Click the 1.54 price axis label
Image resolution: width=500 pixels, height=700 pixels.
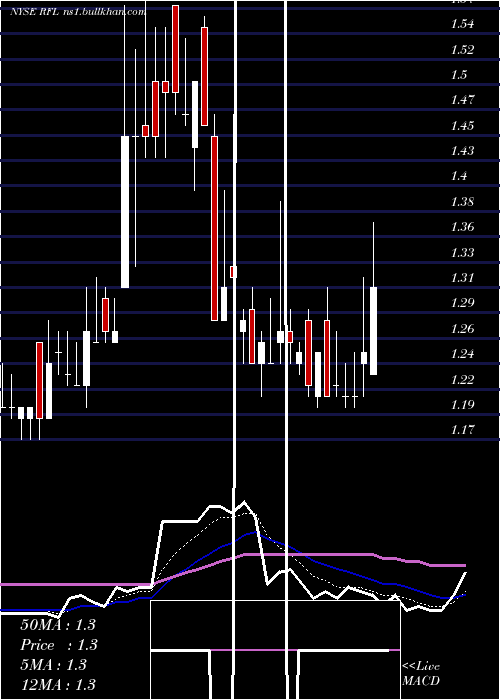point(462,24)
